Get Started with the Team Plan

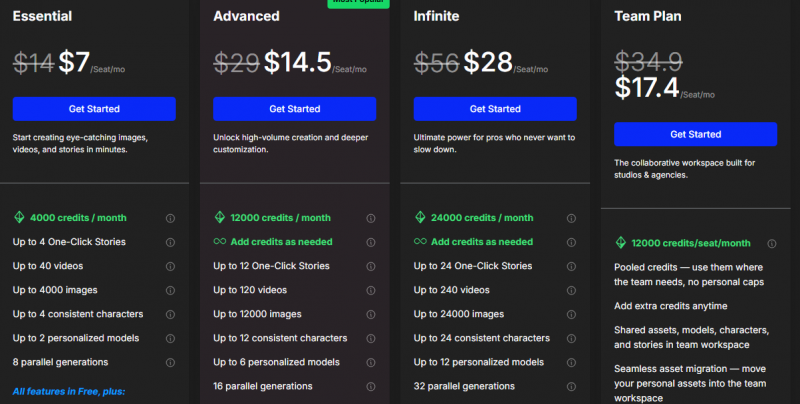point(696,134)
